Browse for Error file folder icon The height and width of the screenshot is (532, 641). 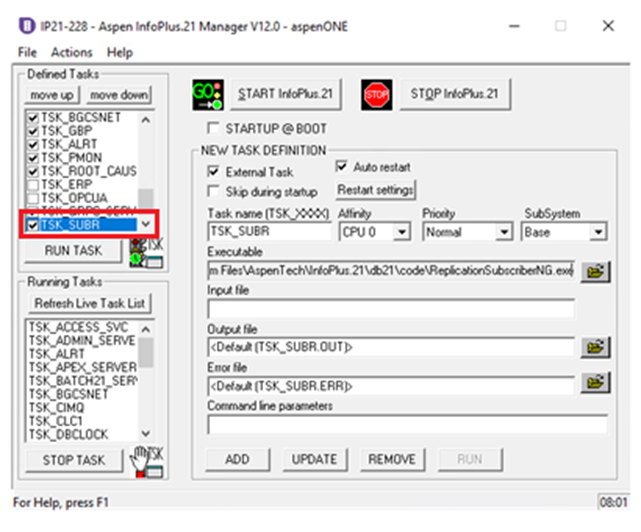click(x=595, y=383)
